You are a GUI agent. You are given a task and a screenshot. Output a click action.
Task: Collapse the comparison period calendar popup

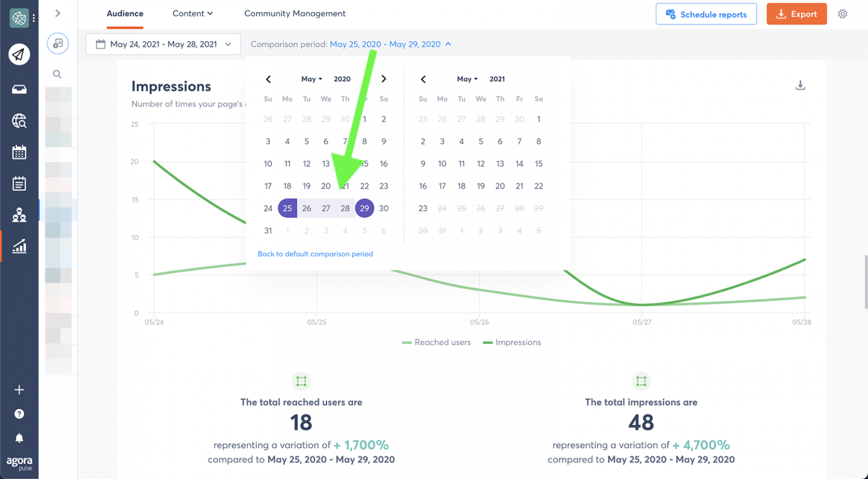[x=448, y=44]
